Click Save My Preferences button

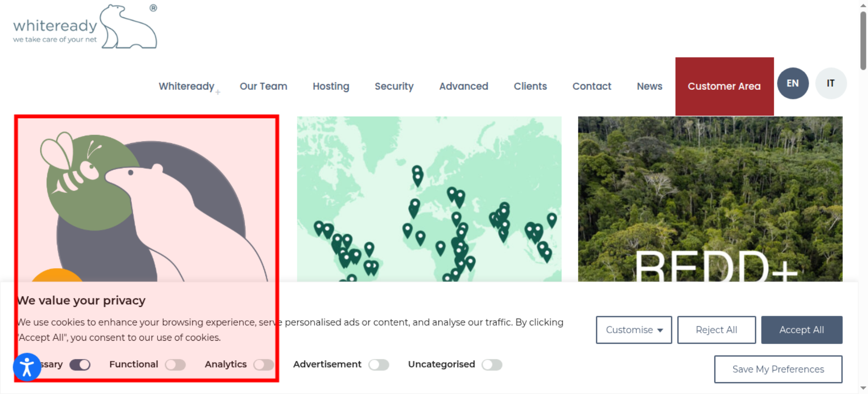778,369
